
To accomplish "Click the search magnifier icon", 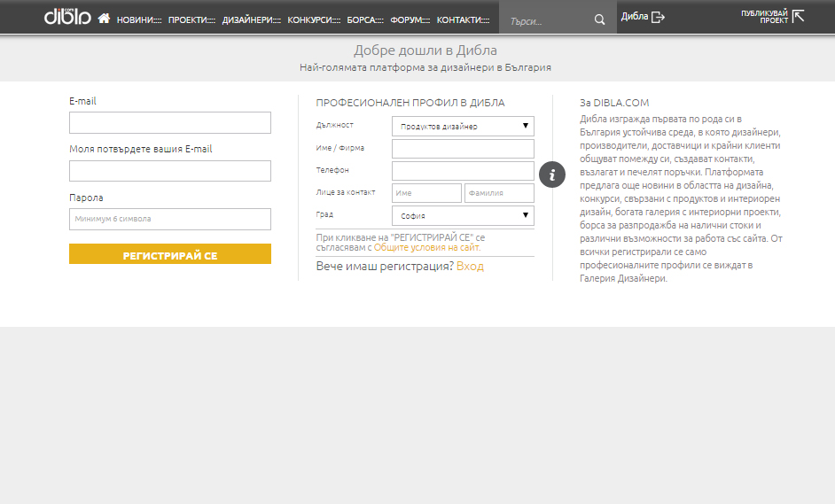I will pyautogui.click(x=600, y=19).
